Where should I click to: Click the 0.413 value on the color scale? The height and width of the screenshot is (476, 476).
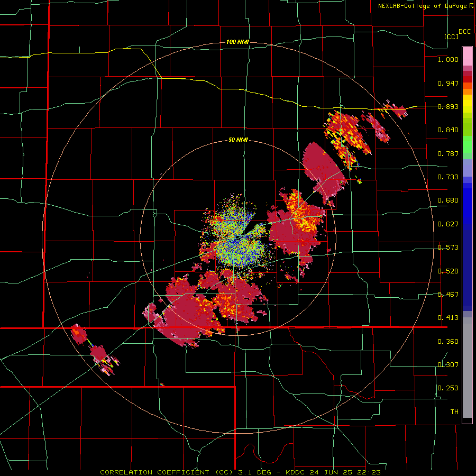[448, 318]
